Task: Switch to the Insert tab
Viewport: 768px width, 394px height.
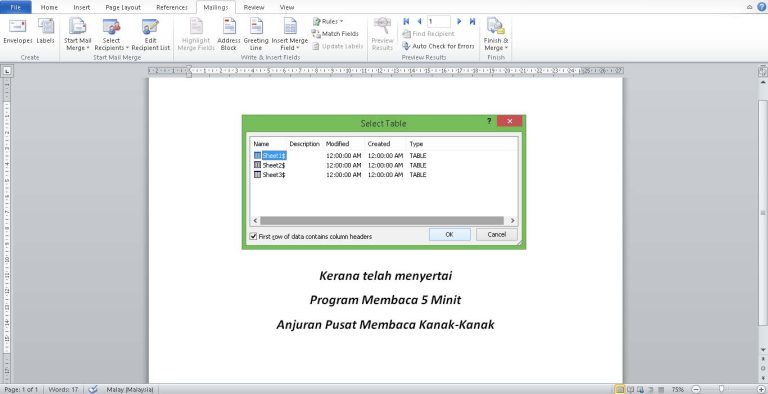Action: (x=81, y=7)
